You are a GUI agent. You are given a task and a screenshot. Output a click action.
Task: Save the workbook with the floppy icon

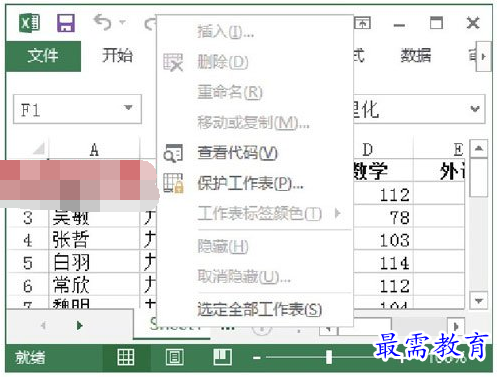click(66, 23)
